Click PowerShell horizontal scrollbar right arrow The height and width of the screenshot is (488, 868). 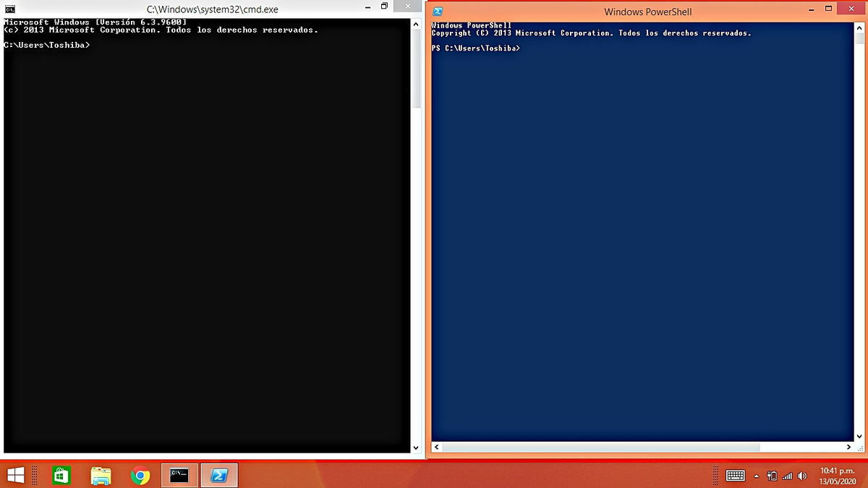[848, 448]
